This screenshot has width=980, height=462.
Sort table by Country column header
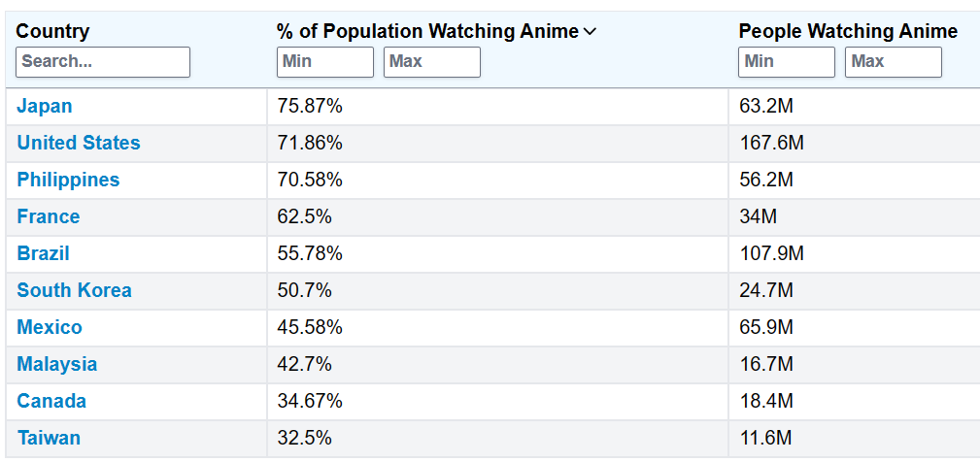52,31
